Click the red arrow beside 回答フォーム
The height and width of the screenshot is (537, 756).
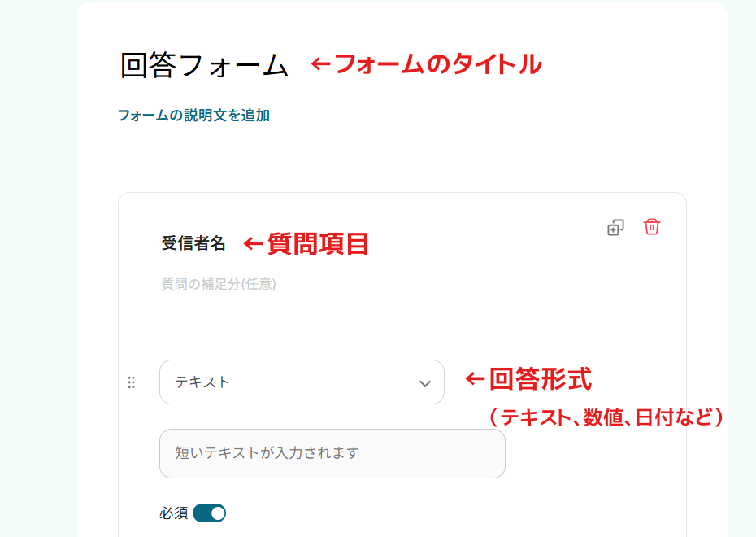pos(321,63)
